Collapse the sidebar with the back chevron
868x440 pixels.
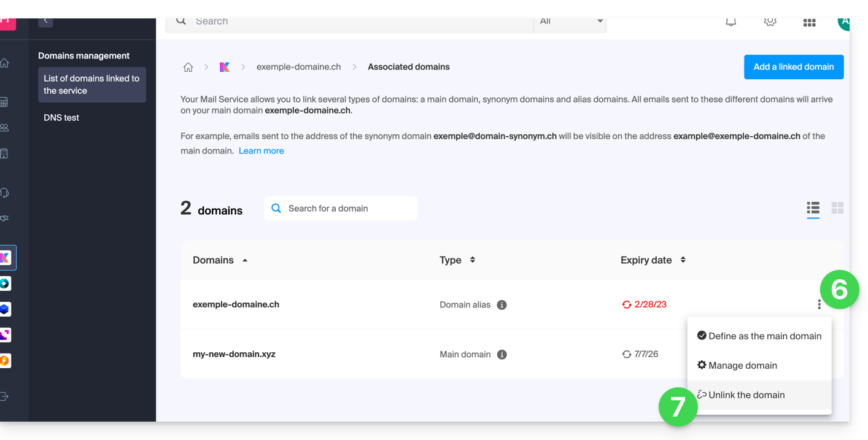point(45,21)
